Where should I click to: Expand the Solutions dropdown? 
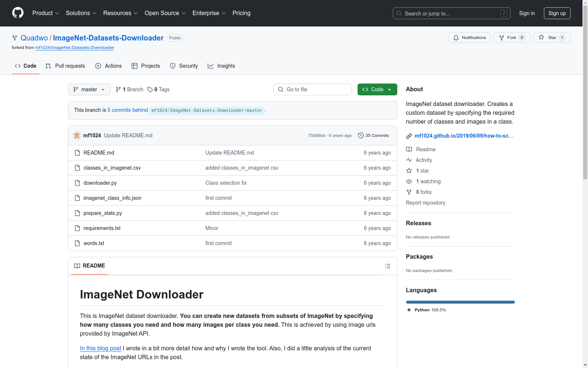click(81, 13)
